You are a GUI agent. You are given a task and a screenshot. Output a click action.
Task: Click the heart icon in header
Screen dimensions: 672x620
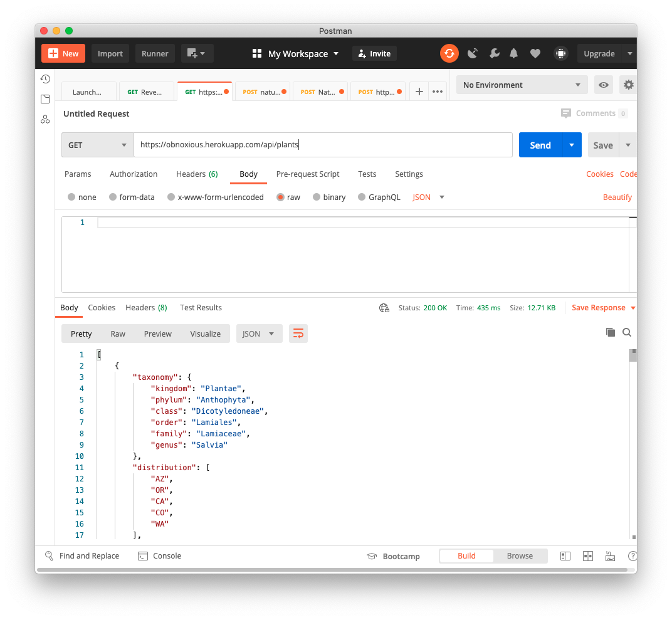click(535, 53)
